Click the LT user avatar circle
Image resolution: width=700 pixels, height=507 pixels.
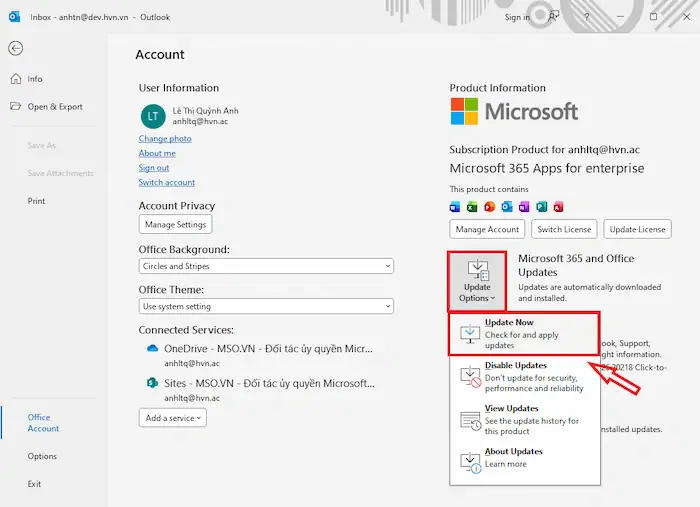pos(153,116)
